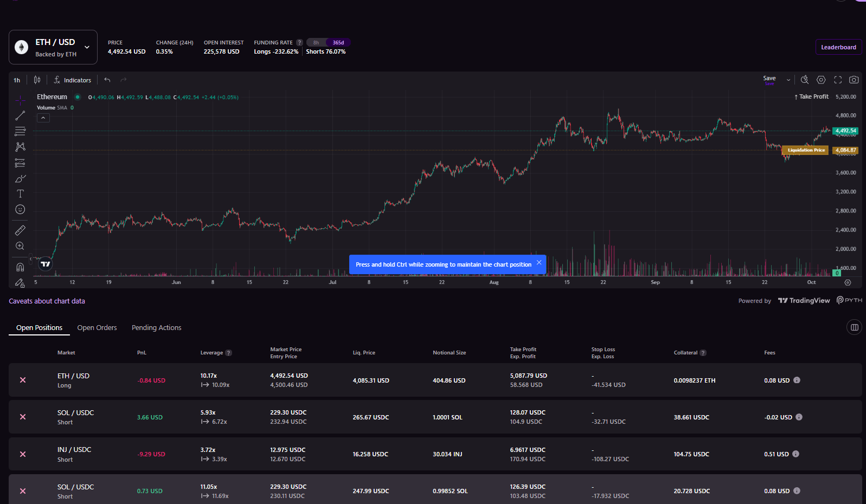Click the Leaderboard button
866x504 pixels.
(x=838, y=47)
